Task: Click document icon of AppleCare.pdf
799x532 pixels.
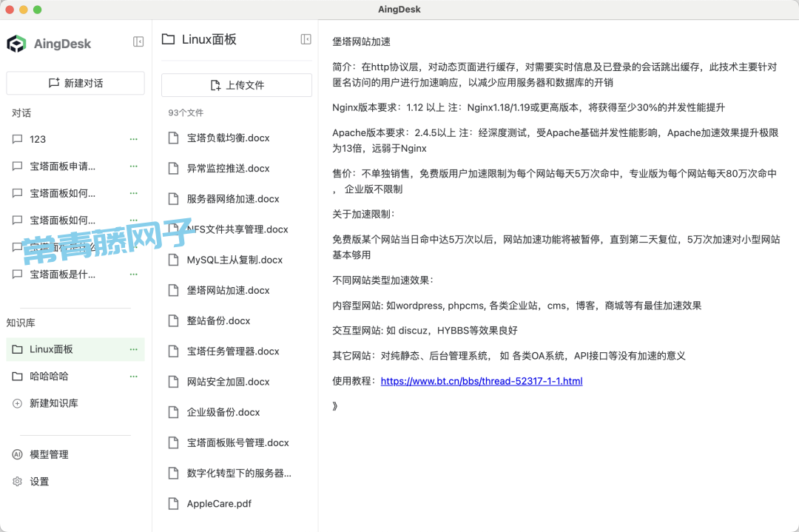Action: 173,504
